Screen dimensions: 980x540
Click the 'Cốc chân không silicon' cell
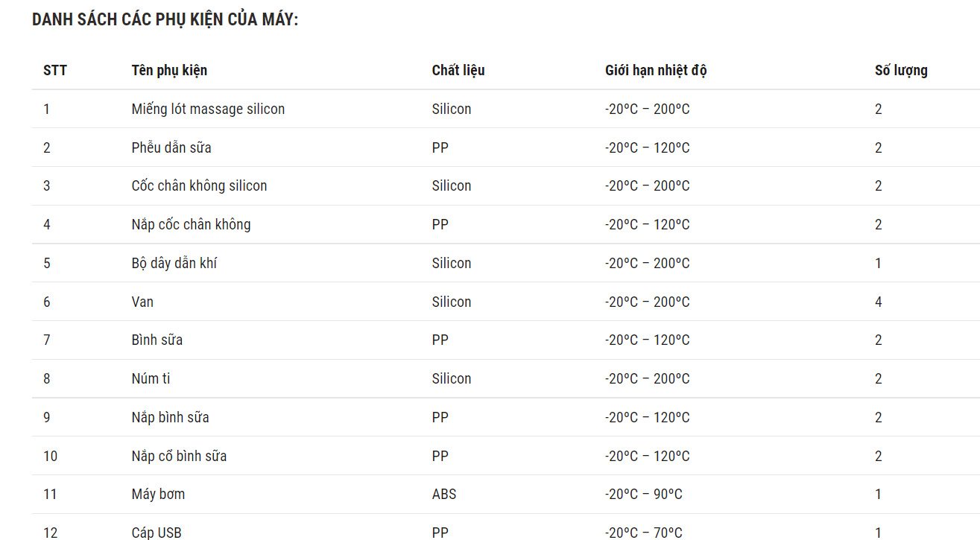pyautogui.click(x=199, y=186)
